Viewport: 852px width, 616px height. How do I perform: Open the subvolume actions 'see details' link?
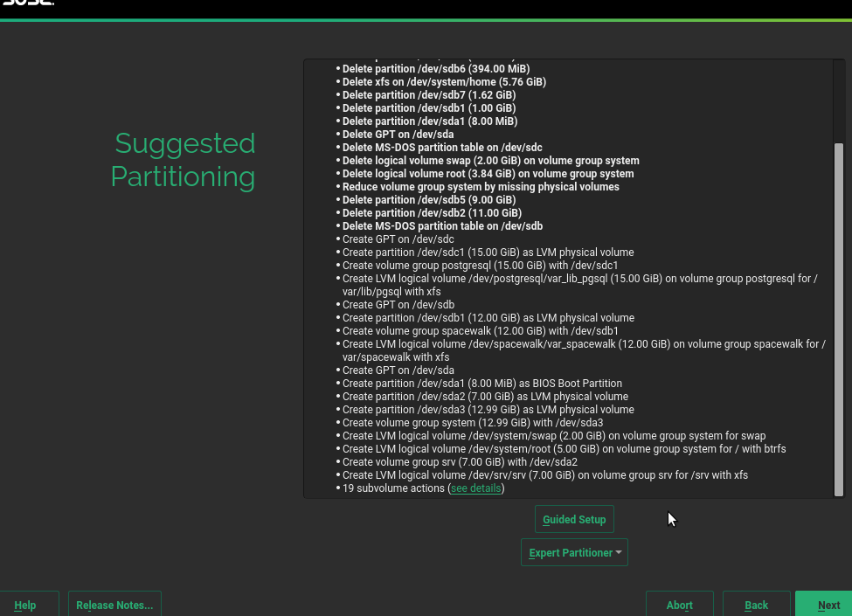[x=476, y=488]
